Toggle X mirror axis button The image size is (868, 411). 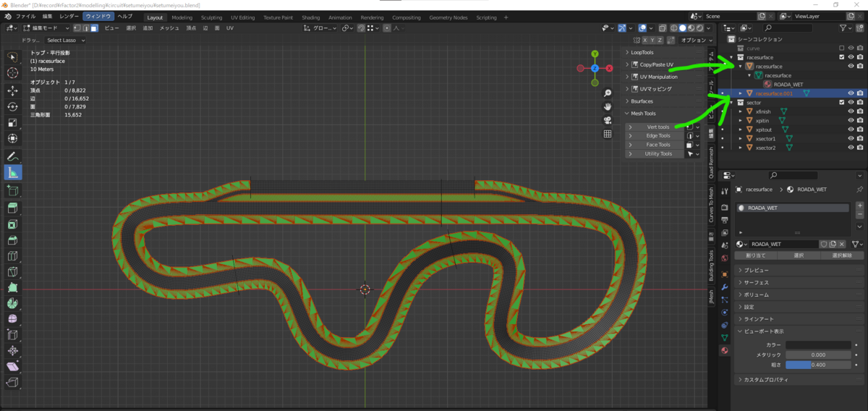pos(644,41)
